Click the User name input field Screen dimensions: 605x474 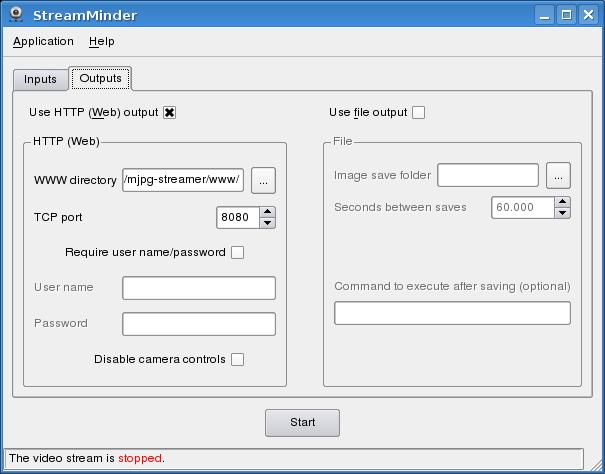pyautogui.click(x=199, y=288)
